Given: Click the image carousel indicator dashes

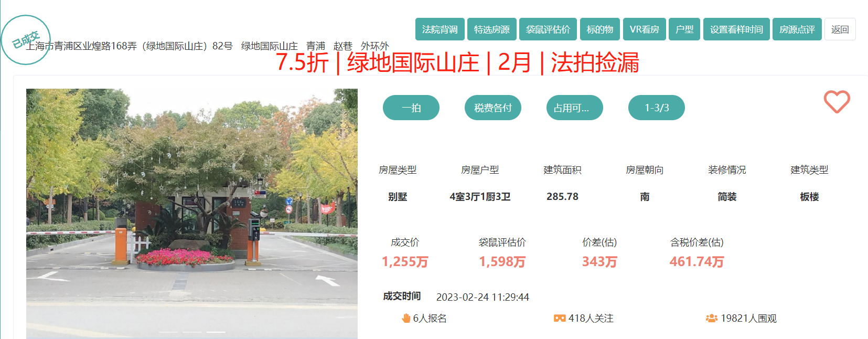Looking at the screenshot, I should 191,332.
